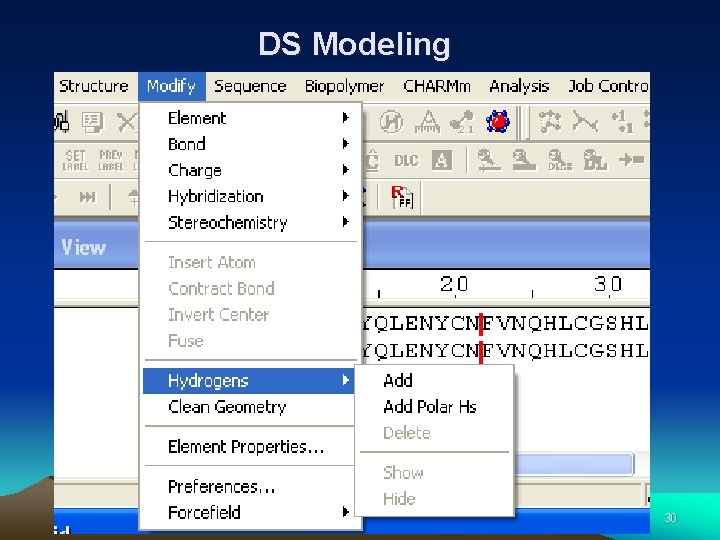This screenshot has width=720, height=540.
Task: Click the C with caret toolbar icon
Action: [x=371, y=161]
